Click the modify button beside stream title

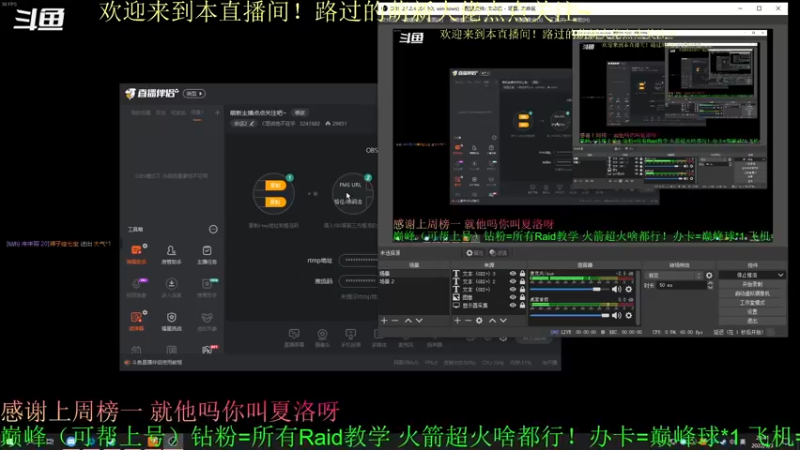coord(300,113)
